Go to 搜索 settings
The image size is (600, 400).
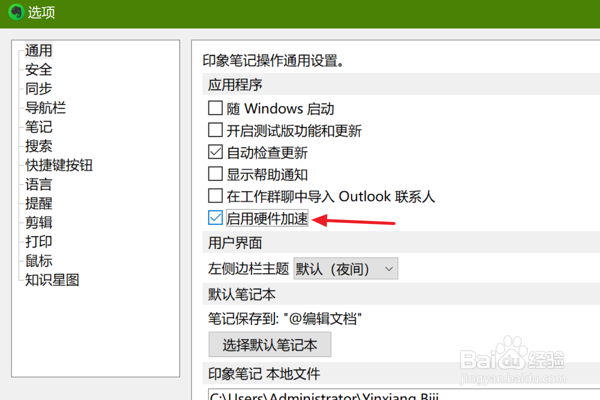38,146
